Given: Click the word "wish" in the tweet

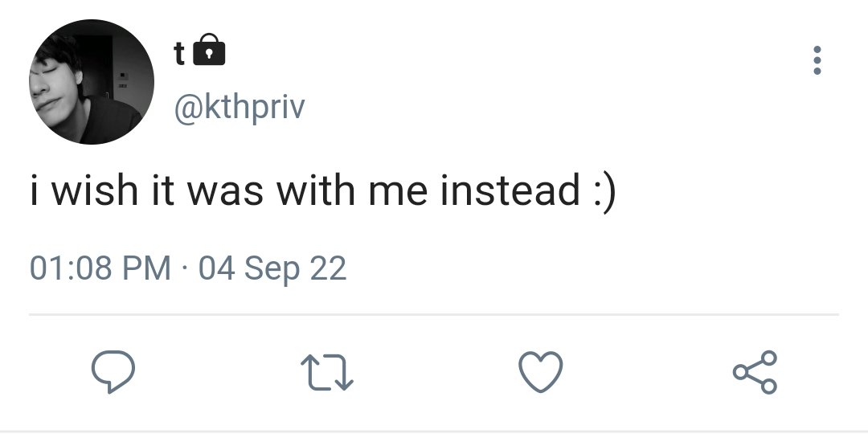Looking at the screenshot, I should click(95, 190).
